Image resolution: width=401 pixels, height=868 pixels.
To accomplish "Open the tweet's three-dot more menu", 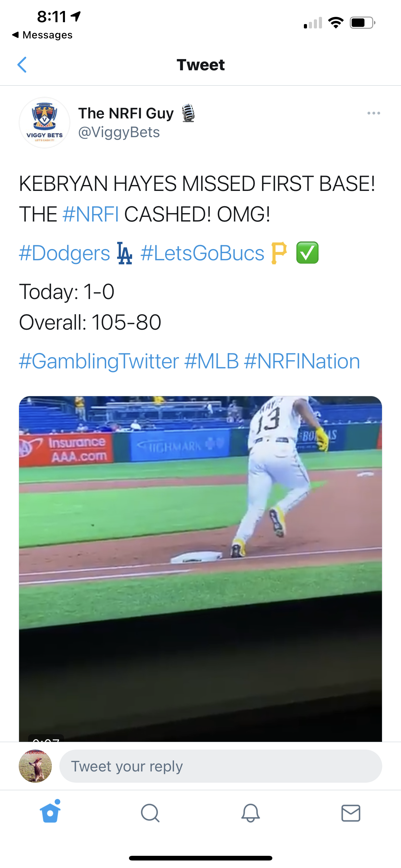I will pyautogui.click(x=374, y=113).
